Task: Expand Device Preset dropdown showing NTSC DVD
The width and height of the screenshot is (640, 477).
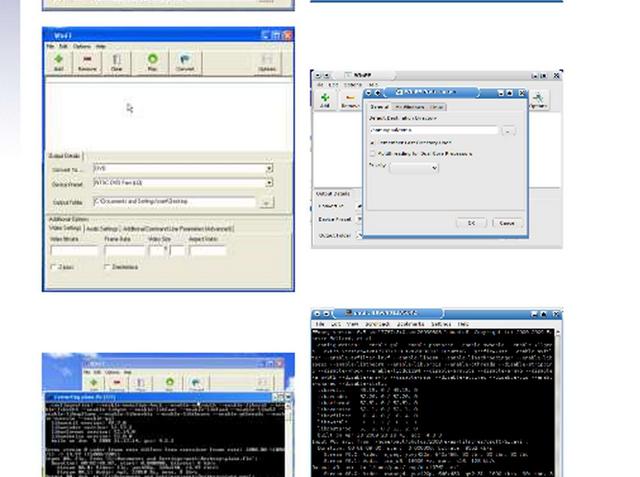Action: pos(269,183)
